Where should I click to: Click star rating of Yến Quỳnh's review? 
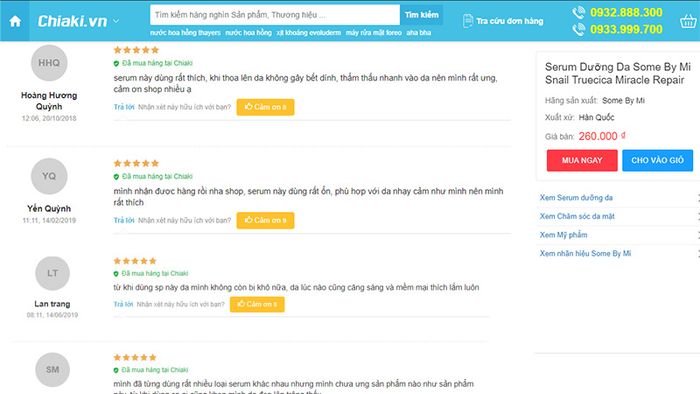point(136,163)
